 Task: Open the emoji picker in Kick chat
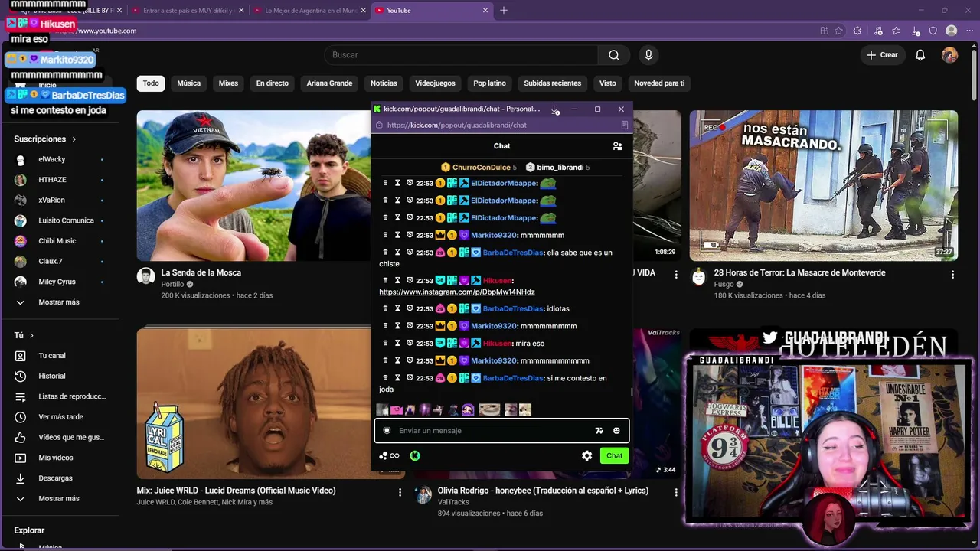(616, 431)
